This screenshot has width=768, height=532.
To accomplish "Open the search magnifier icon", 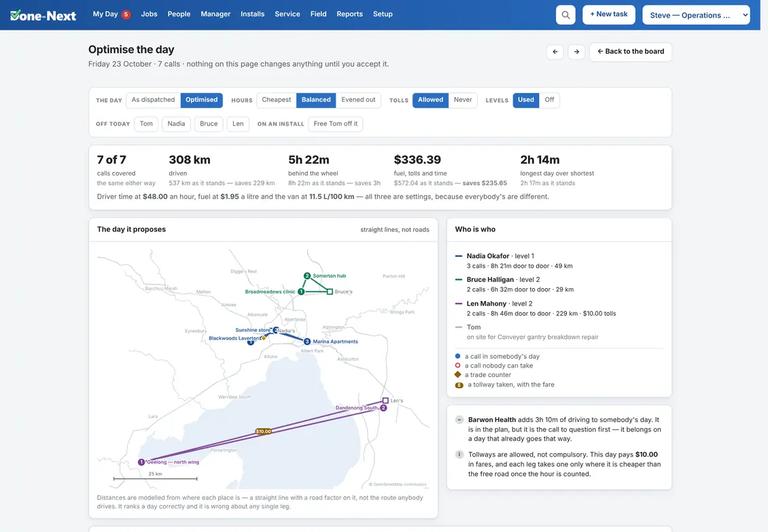I will (x=565, y=15).
